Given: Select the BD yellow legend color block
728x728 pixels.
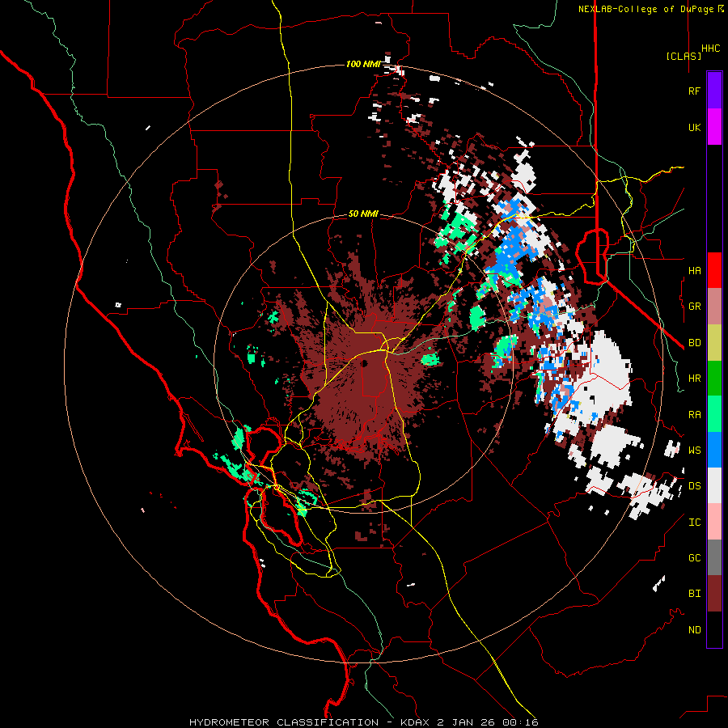Looking at the screenshot, I should (x=714, y=342).
